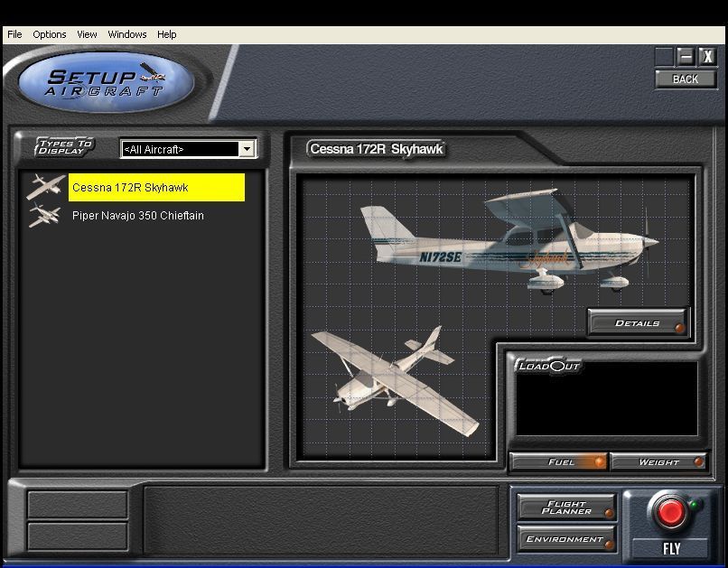This screenshot has width=728, height=568.
Task: Minimize the Setup Aircraft window
Action: pyautogui.click(x=686, y=57)
